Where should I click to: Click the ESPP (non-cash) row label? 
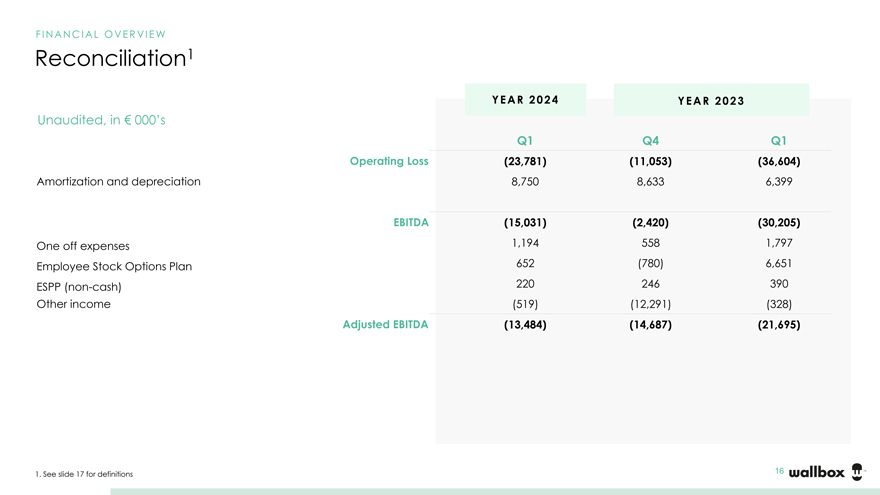pyautogui.click(x=79, y=287)
